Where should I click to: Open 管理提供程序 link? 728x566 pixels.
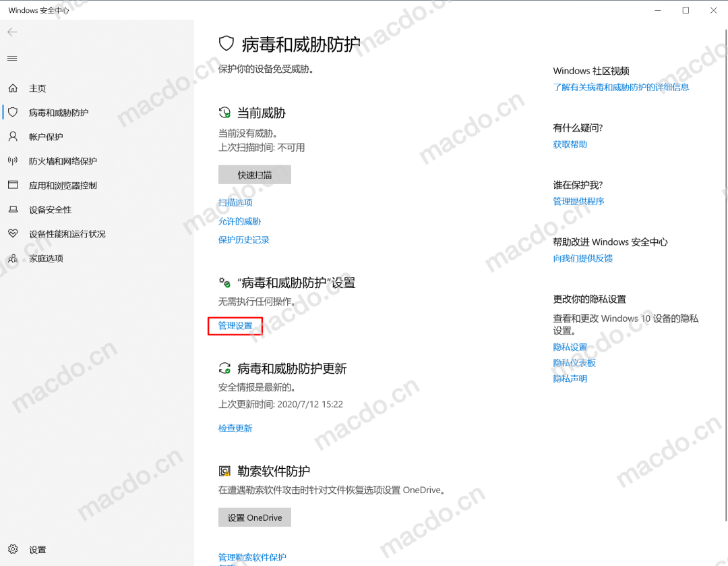[x=578, y=201]
